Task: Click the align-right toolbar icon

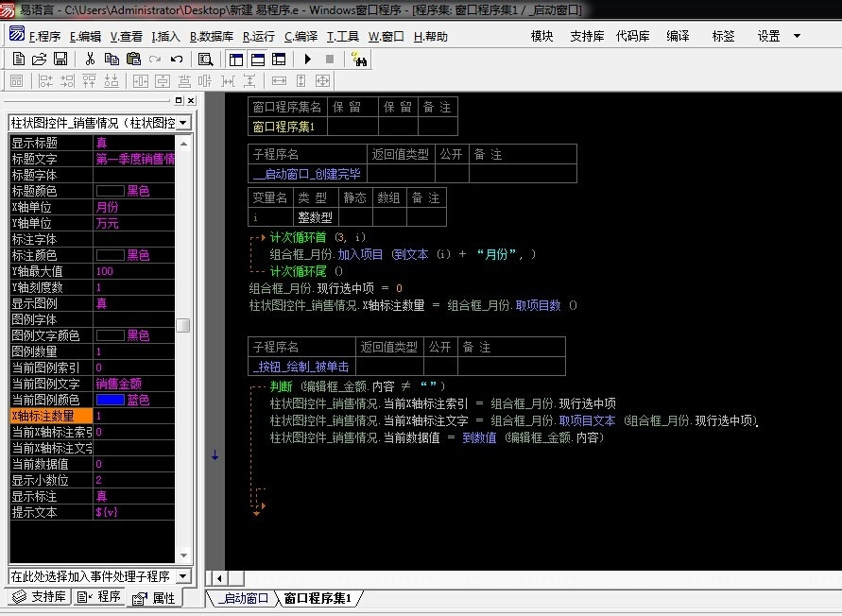Action: (67, 81)
